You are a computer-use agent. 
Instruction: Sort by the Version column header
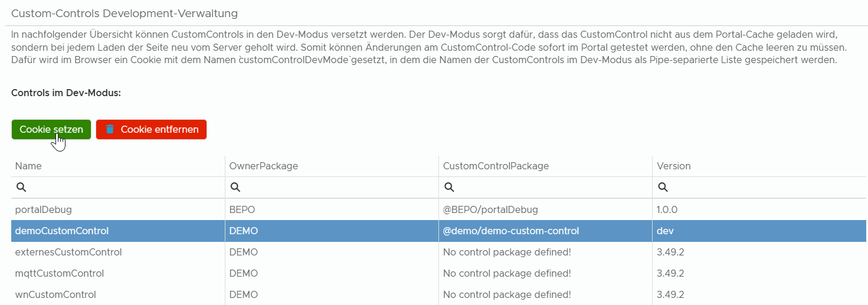(x=673, y=166)
